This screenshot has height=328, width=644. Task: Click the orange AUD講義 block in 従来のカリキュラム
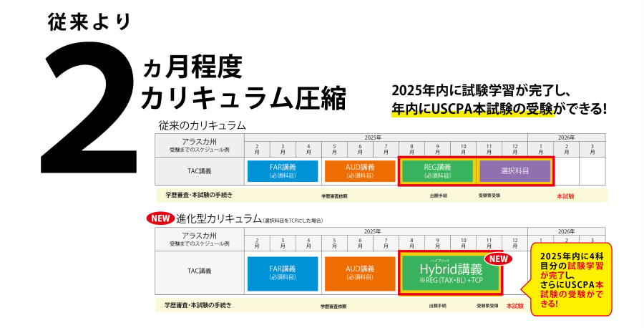(360, 171)
